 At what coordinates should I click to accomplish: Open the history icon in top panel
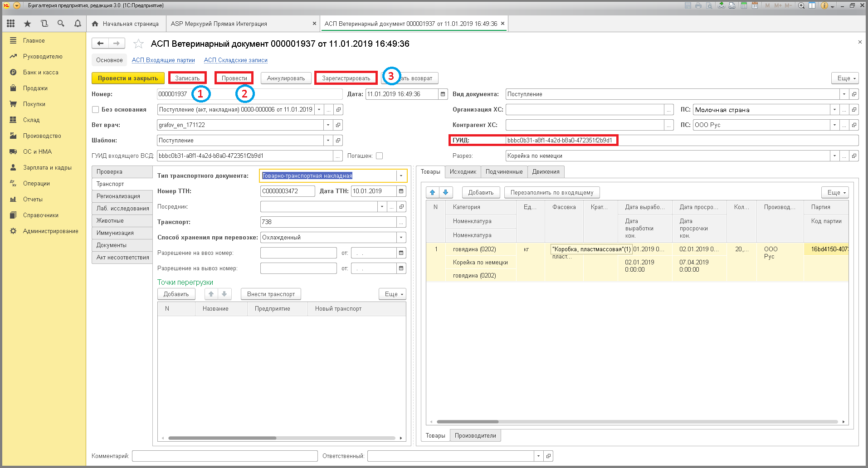click(44, 24)
